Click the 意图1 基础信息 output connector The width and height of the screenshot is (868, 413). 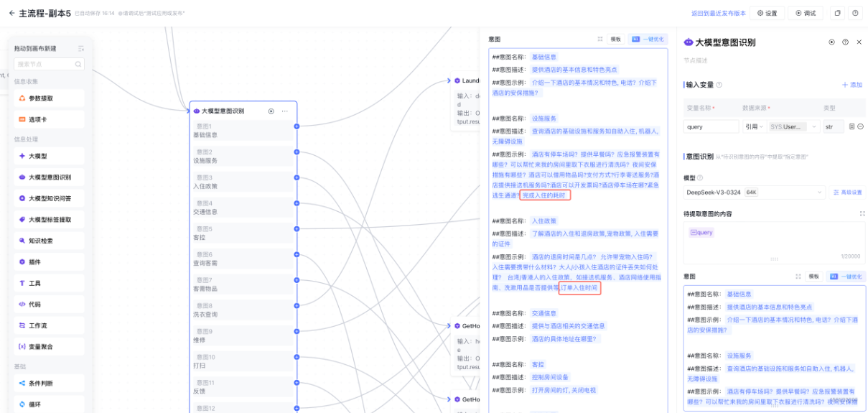tap(297, 126)
